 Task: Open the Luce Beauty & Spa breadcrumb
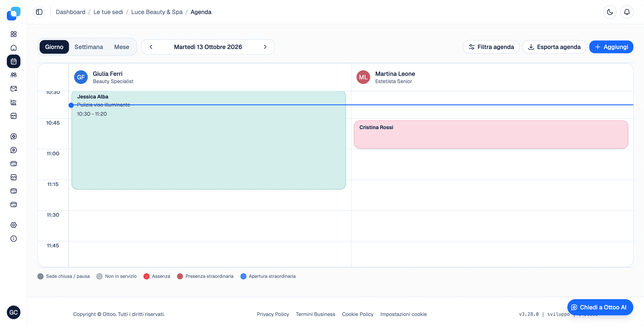coord(157,12)
